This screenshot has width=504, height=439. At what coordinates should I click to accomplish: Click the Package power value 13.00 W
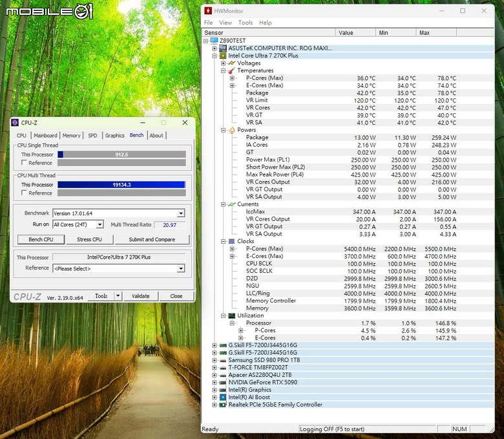[x=365, y=137]
